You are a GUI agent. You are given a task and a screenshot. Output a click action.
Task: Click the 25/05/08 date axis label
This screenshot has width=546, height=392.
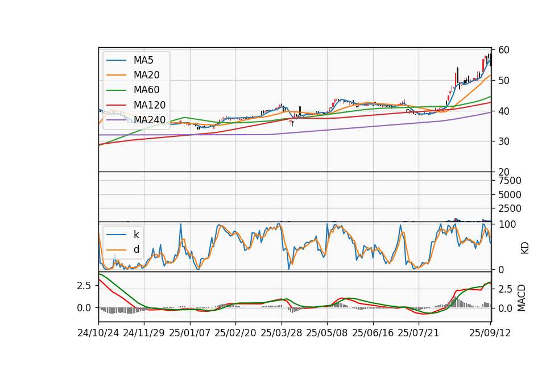327,333
